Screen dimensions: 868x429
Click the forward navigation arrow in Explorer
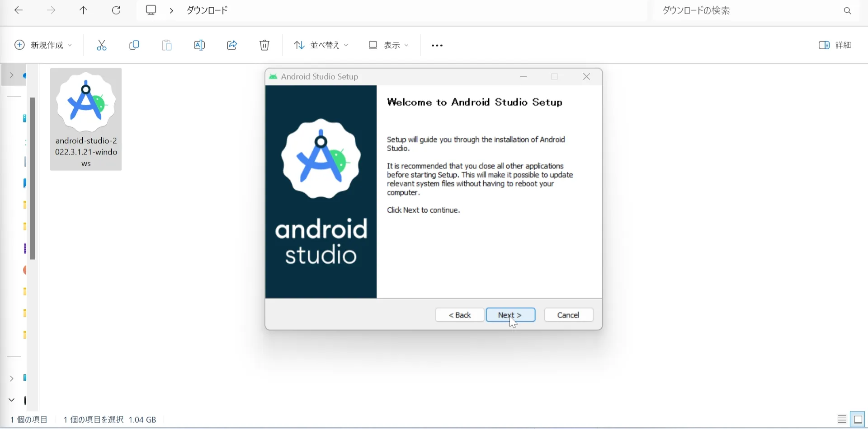click(51, 10)
